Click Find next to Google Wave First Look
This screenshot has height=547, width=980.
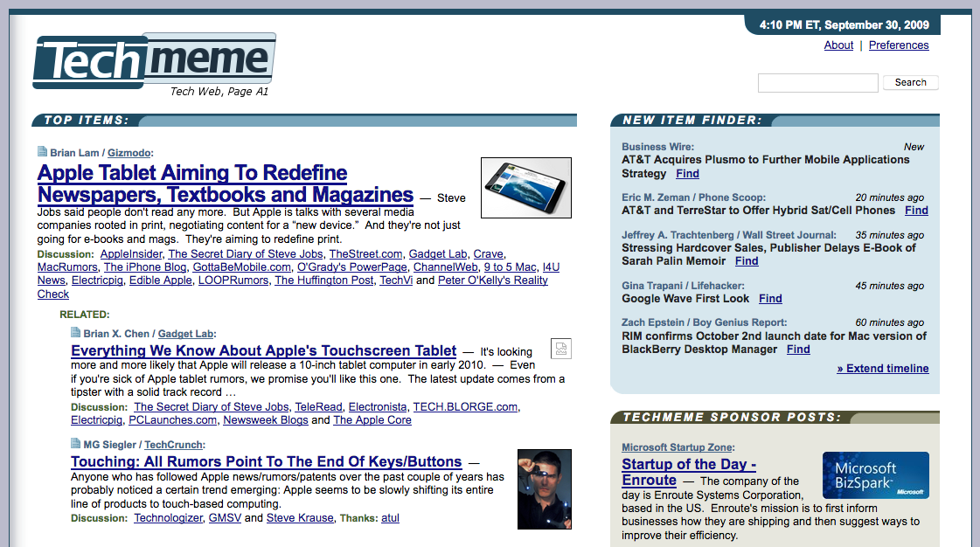click(x=769, y=298)
